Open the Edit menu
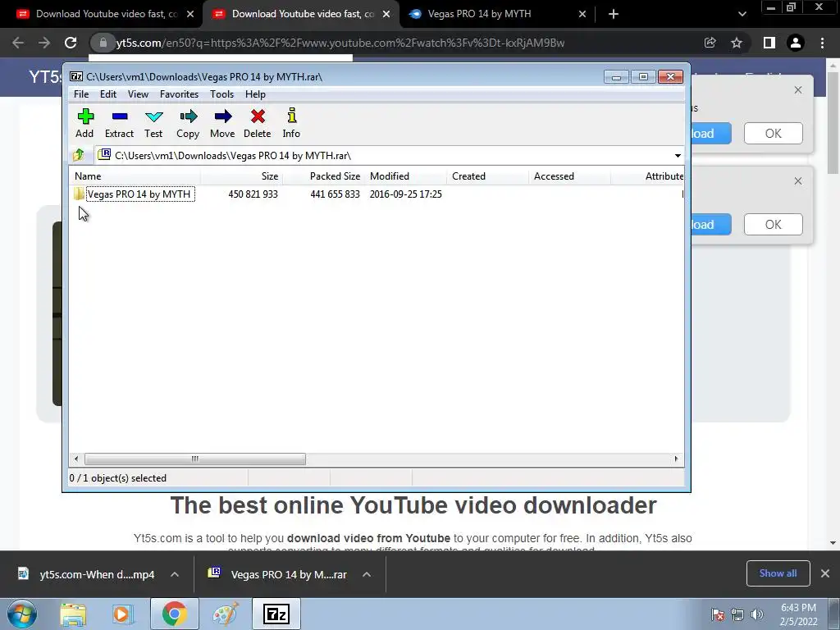Viewport: 840px width, 630px height. pos(108,94)
